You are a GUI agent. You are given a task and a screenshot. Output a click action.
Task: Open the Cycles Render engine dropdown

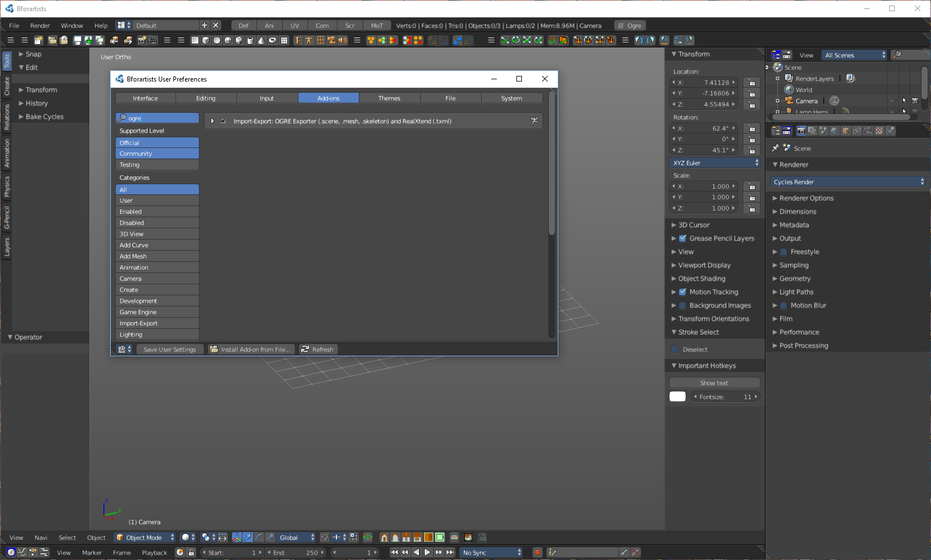tap(848, 182)
